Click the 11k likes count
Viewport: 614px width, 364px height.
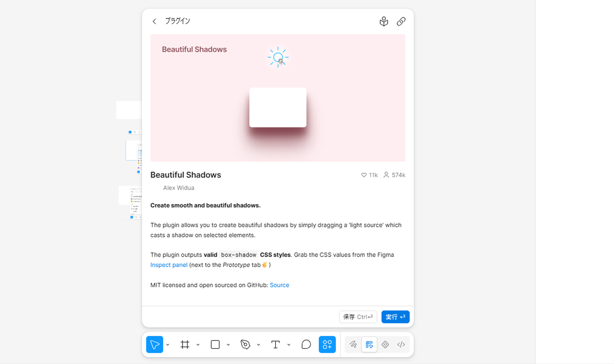point(373,175)
